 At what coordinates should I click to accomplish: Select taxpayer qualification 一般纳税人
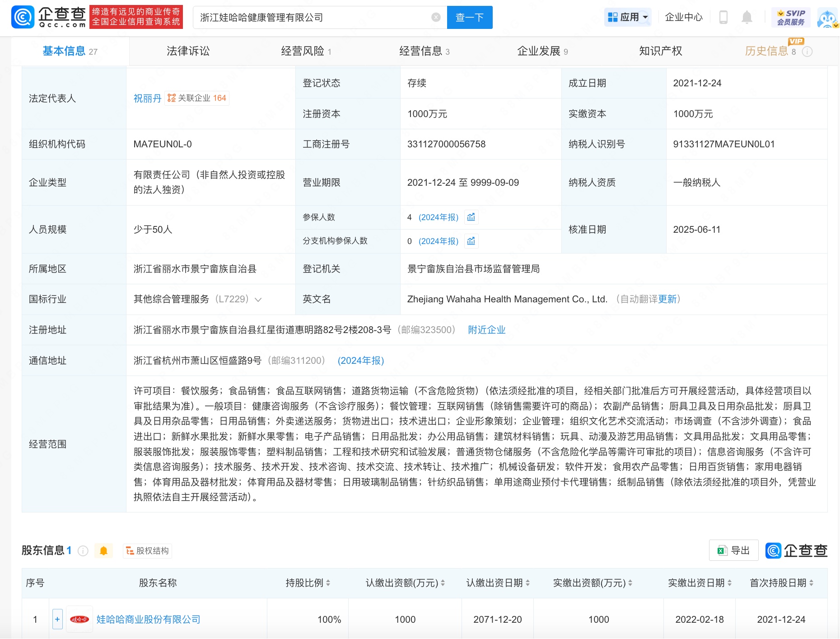697,183
